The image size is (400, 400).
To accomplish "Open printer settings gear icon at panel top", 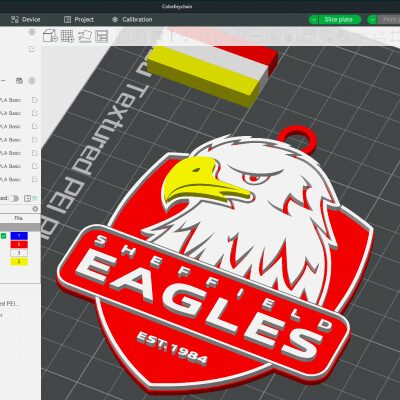I will tap(32, 32).
